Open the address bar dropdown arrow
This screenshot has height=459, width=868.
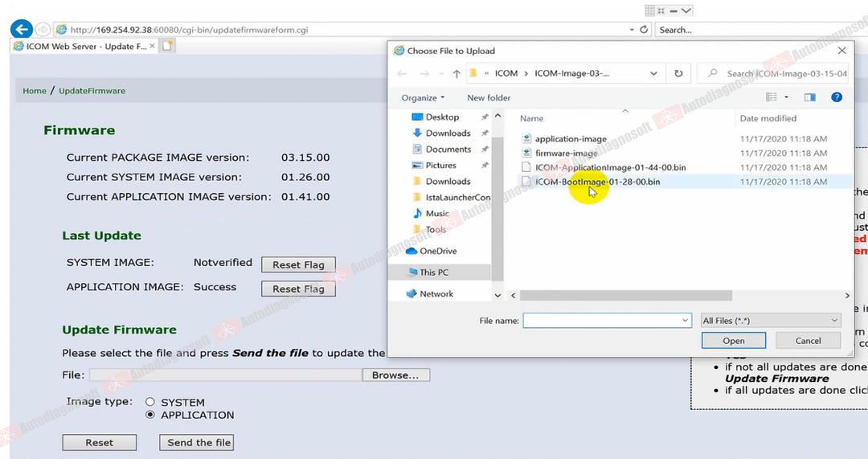coord(632,30)
